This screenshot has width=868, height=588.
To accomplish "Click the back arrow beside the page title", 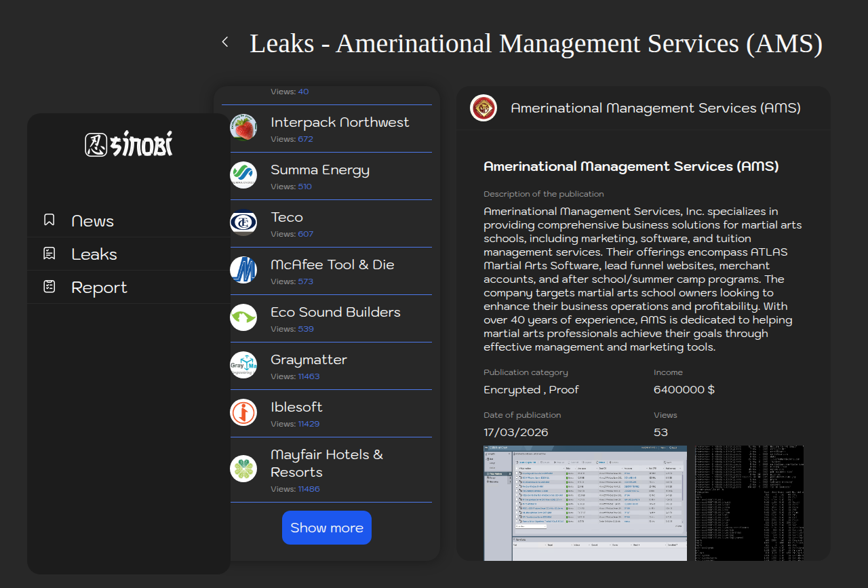I will pos(225,42).
